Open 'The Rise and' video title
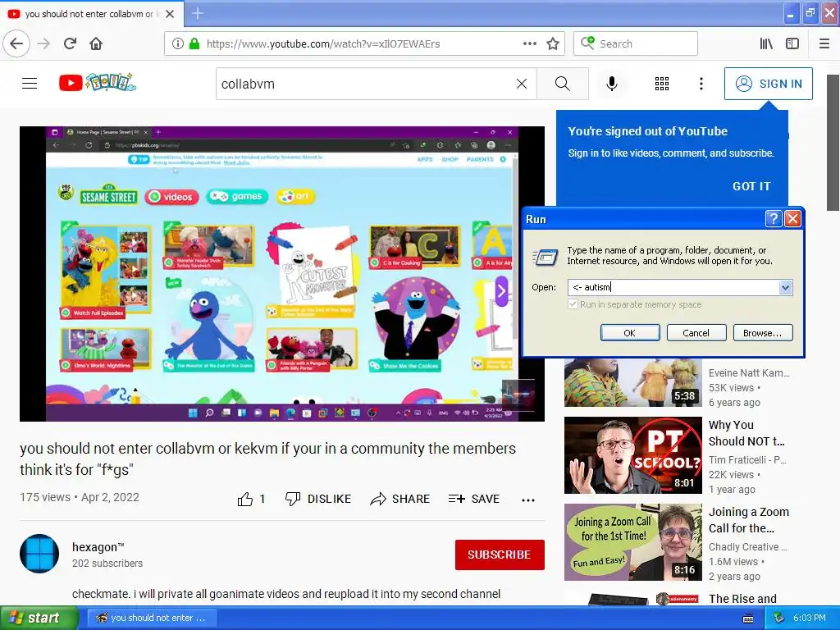840x630 pixels. tap(742, 598)
